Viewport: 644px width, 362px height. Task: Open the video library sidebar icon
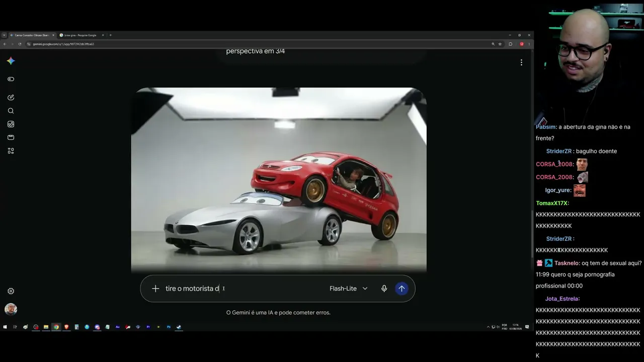pos(11,137)
